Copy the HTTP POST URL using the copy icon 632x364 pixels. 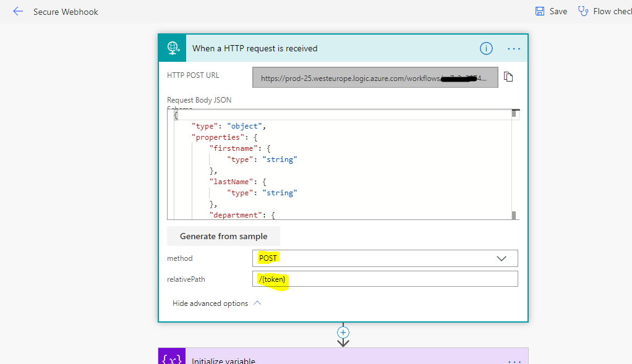point(508,77)
